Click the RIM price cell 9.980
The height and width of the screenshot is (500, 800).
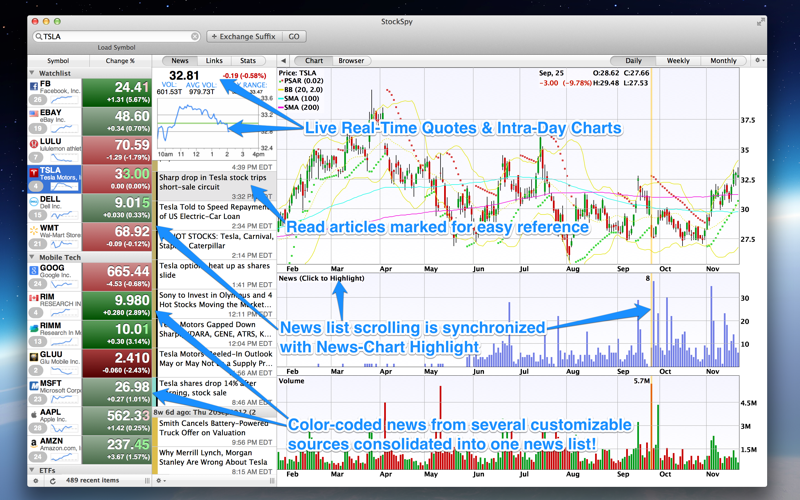pyautogui.click(x=117, y=306)
